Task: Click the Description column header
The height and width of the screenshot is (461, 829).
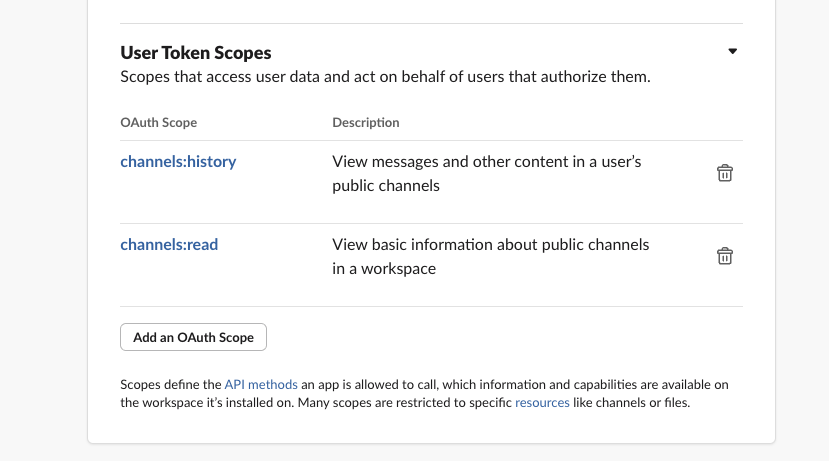Action: 366,122
